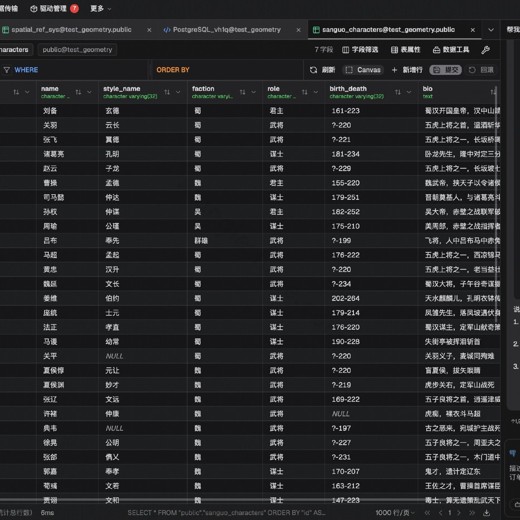520x520 pixels.
Task: Click the wrench settings icon
Action: [486, 50]
